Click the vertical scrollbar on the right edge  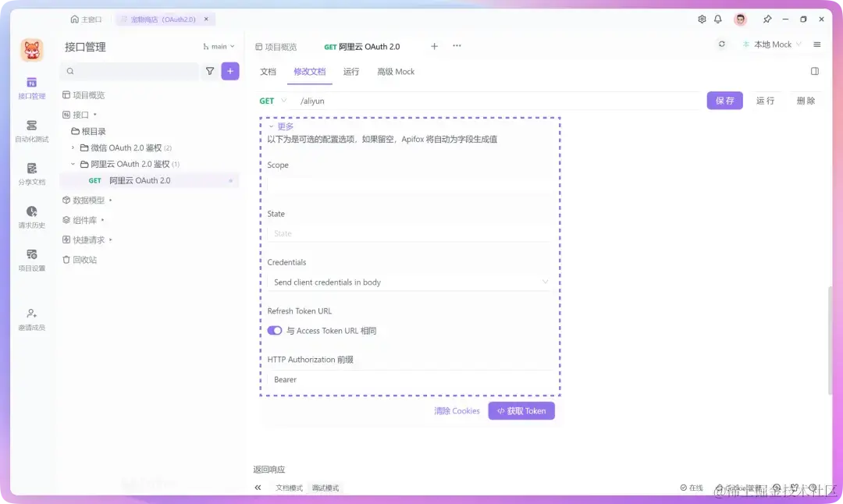[831, 339]
